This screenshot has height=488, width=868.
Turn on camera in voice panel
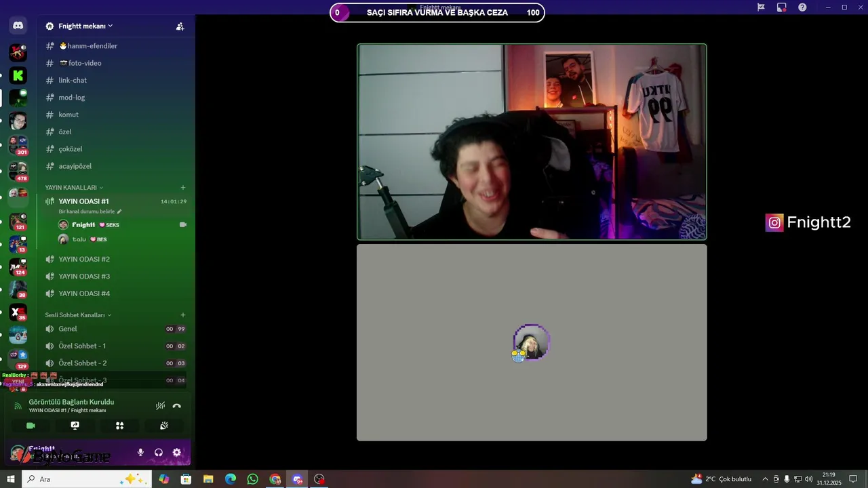point(31,426)
